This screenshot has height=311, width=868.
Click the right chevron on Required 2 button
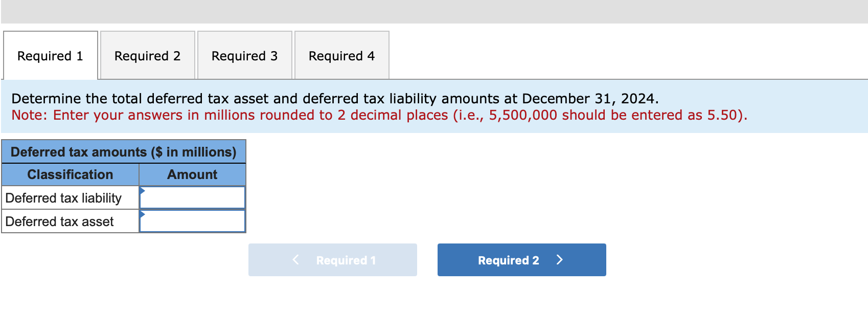560,260
